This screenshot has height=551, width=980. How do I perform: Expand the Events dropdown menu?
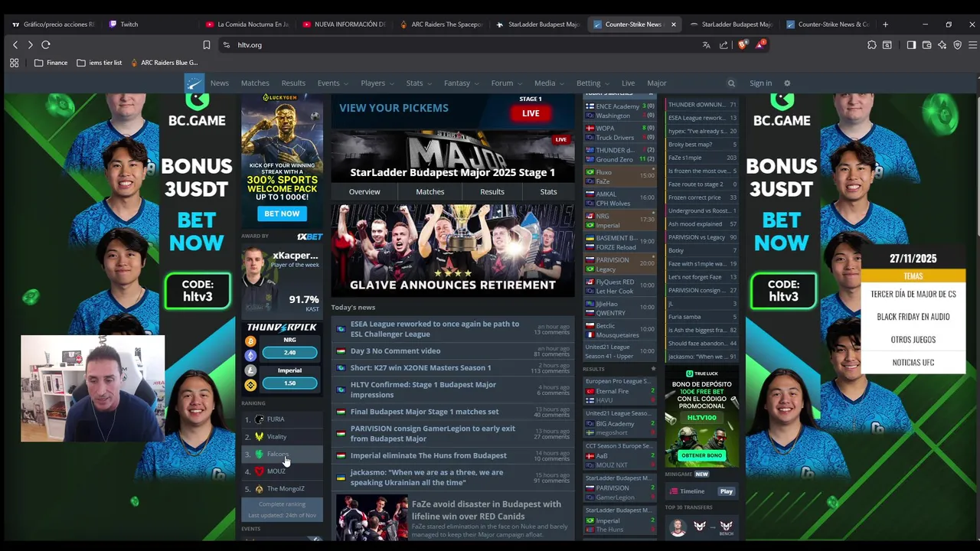(332, 83)
